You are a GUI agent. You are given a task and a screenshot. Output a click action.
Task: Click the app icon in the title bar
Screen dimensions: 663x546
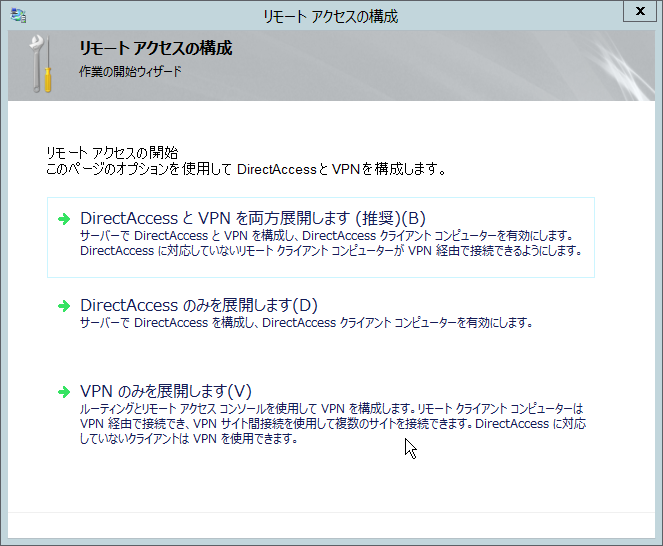pyautogui.click(x=18, y=16)
